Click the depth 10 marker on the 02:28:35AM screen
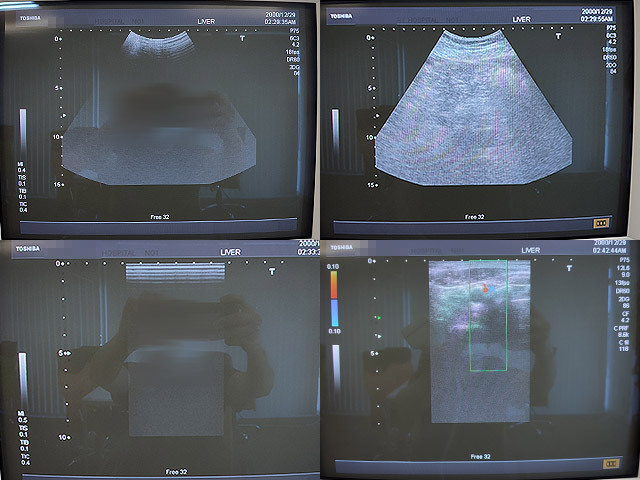The image size is (640, 480). [58, 137]
